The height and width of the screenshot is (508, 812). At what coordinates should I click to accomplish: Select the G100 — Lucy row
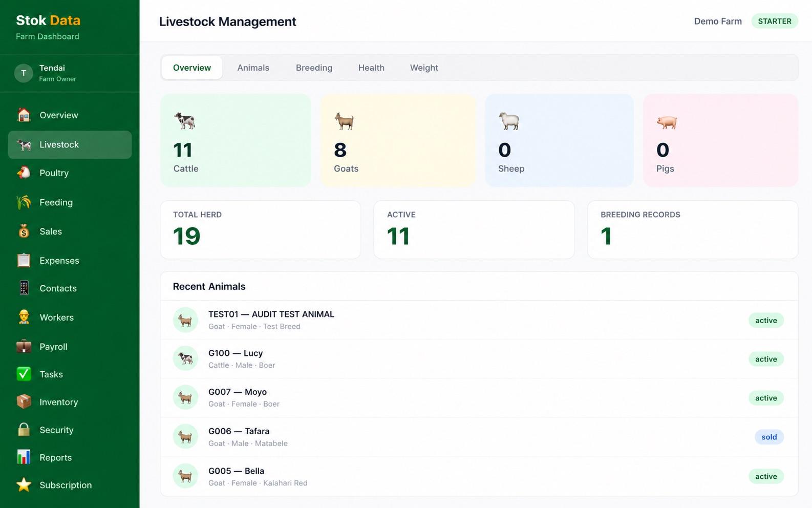click(479, 359)
